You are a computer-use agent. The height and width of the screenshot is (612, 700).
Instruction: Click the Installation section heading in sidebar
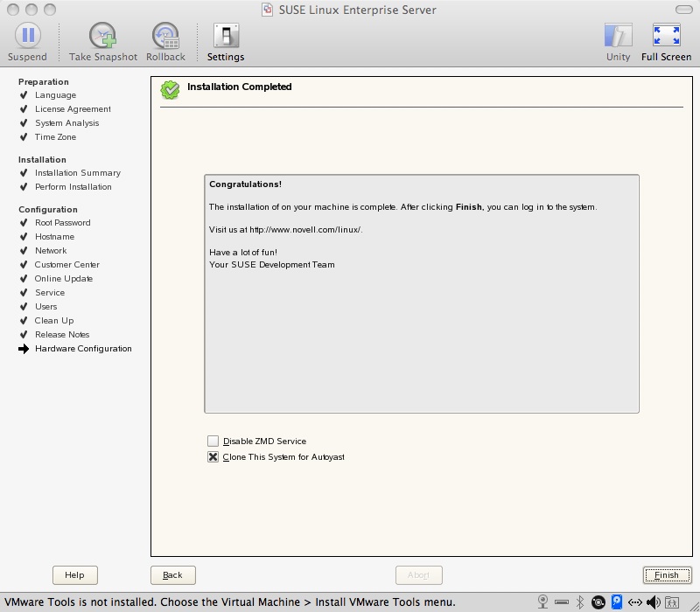tap(42, 160)
